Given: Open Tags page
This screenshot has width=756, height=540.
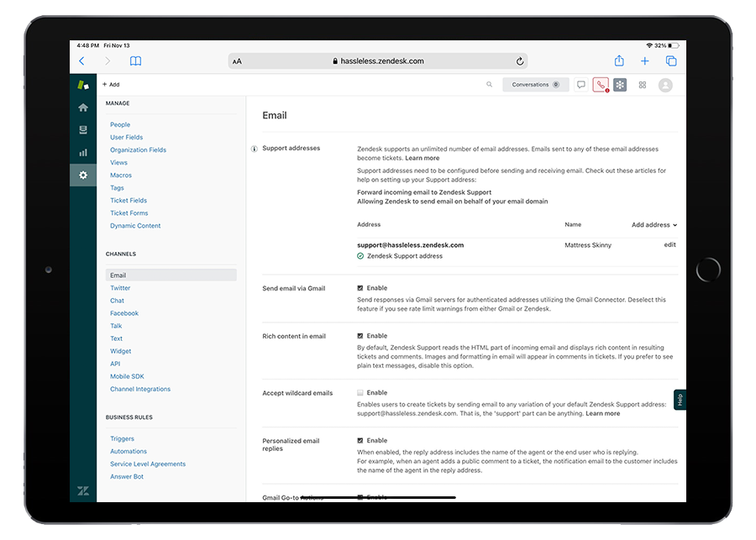Looking at the screenshot, I should click(117, 187).
